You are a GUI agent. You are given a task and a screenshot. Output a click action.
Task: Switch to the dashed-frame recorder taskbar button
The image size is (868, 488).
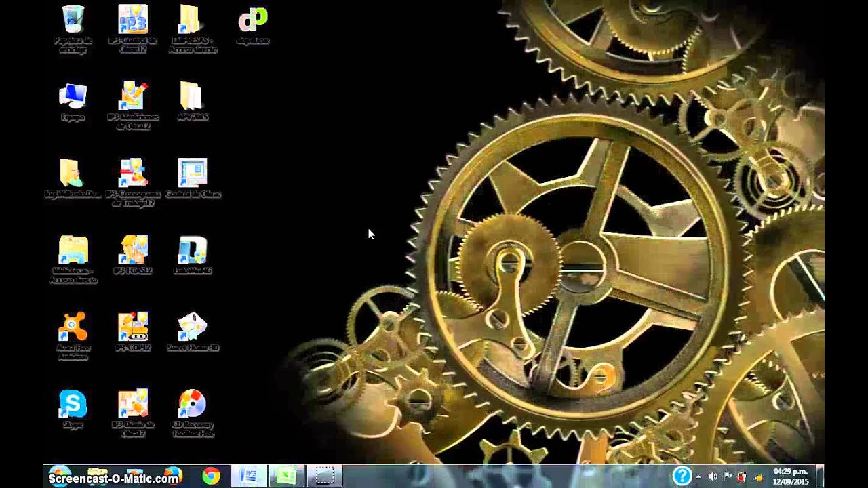[324, 476]
